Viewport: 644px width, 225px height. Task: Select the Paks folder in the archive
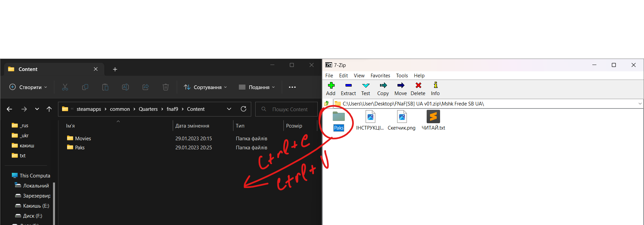coord(338,121)
